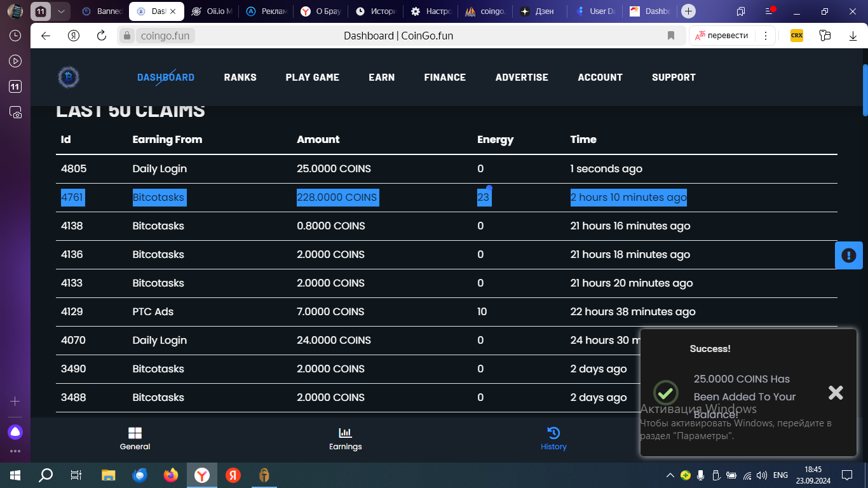
Task: Click the 'Energy' column header
Action: [x=495, y=139]
